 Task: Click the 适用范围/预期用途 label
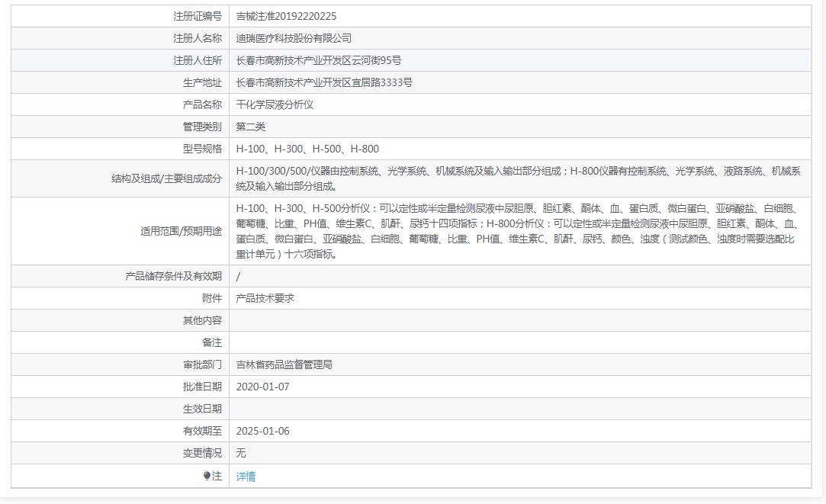[x=181, y=231]
